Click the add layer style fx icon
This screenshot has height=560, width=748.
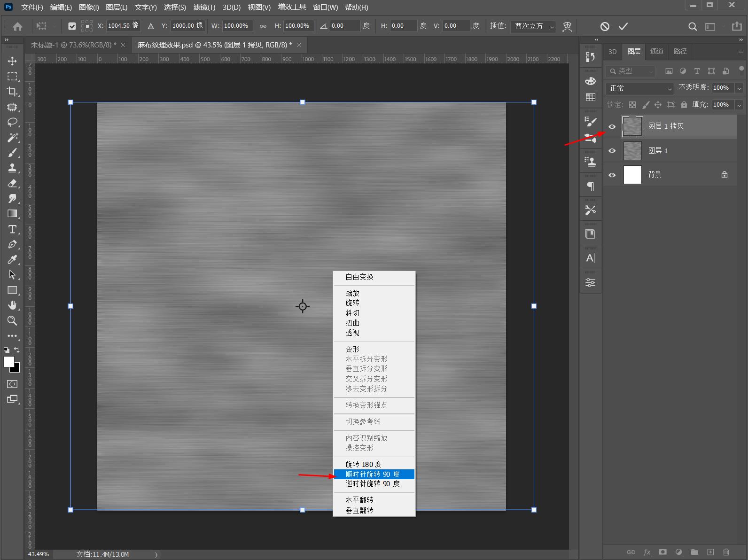[x=647, y=552]
